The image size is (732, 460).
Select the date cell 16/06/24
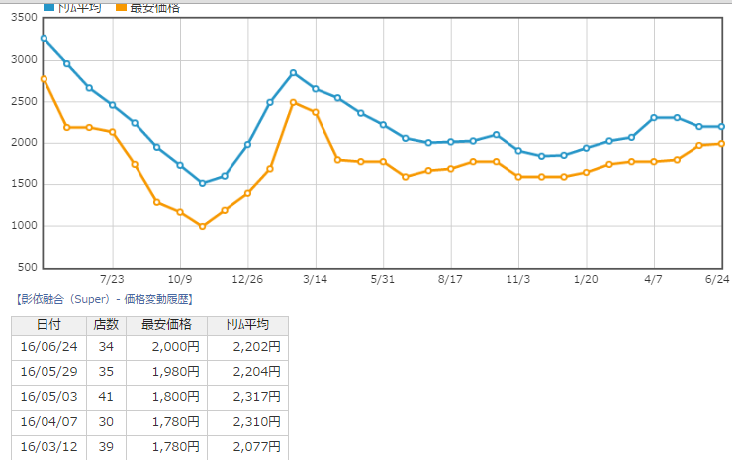tap(49, 347)
